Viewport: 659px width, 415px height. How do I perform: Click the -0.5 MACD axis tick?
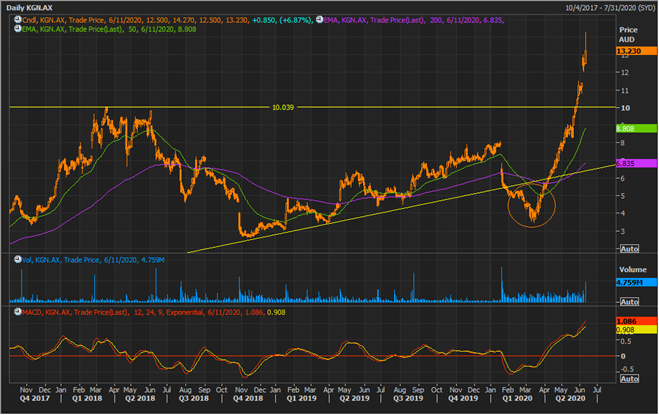click(x=626, y=369)
